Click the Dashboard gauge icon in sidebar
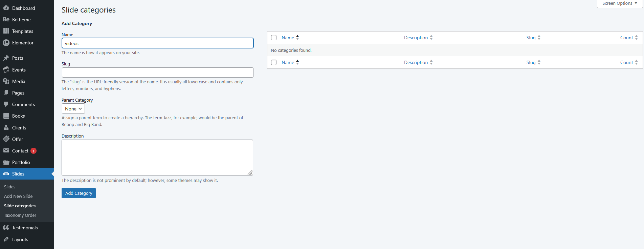The height and width of the screenshot is (249, 644). point(6,8)
